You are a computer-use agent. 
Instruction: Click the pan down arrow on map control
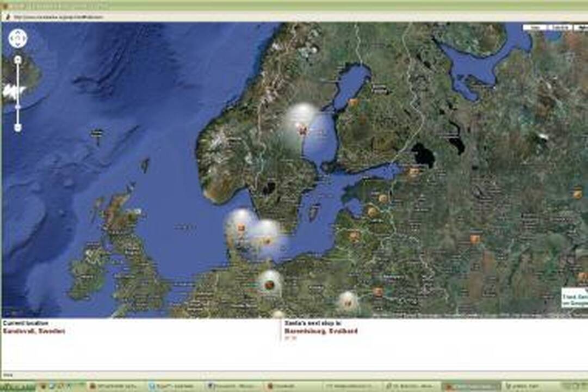tap(17, 44)
